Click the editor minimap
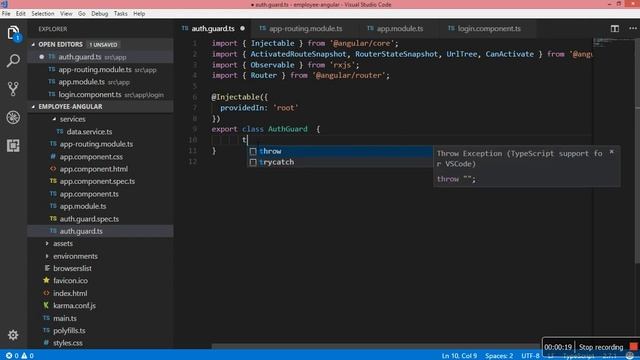This screenshot has height=360, width=640. (x=613, y=42)
